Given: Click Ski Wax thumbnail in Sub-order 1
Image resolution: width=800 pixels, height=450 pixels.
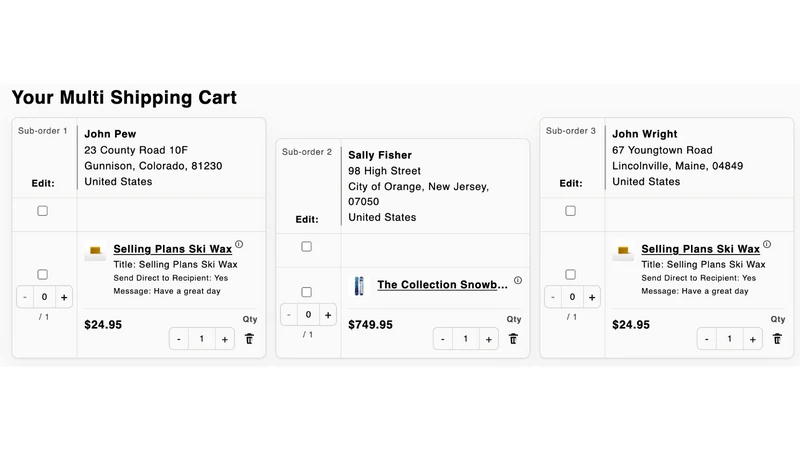Looking at the screenshot, I should coord(95,251).
